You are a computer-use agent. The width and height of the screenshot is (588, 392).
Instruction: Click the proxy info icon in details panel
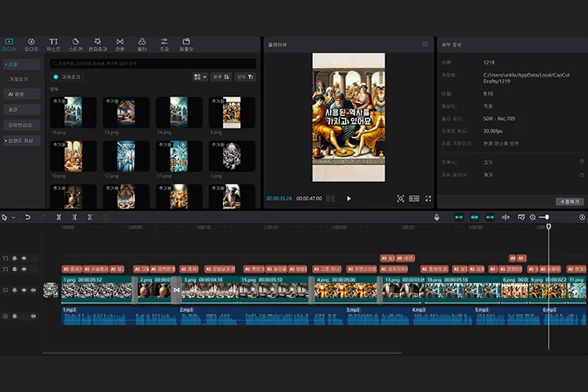(581, 162)
